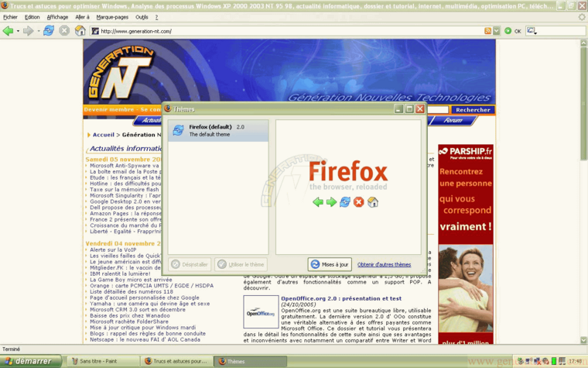Click the Mises à jour button
This screenshot has height=368, width=588.
(330, 264)
